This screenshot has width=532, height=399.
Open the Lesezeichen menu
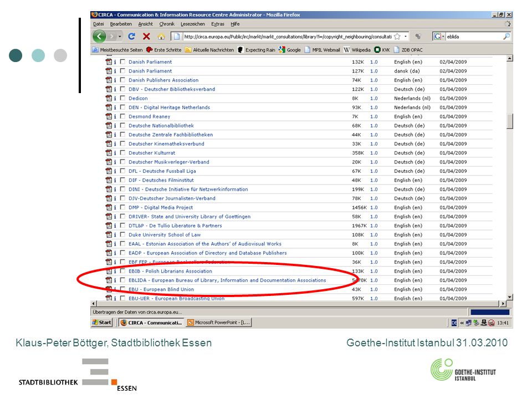193,24
